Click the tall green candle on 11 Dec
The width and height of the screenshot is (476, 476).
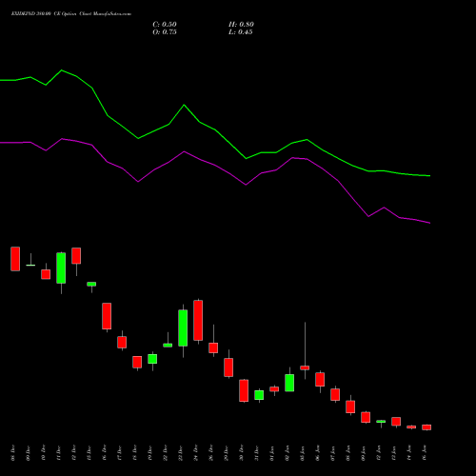click(61, 268)
